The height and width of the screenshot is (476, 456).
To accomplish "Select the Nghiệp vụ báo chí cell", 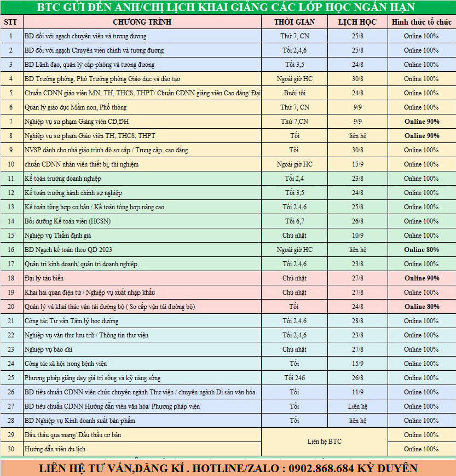I will (142, 349).
